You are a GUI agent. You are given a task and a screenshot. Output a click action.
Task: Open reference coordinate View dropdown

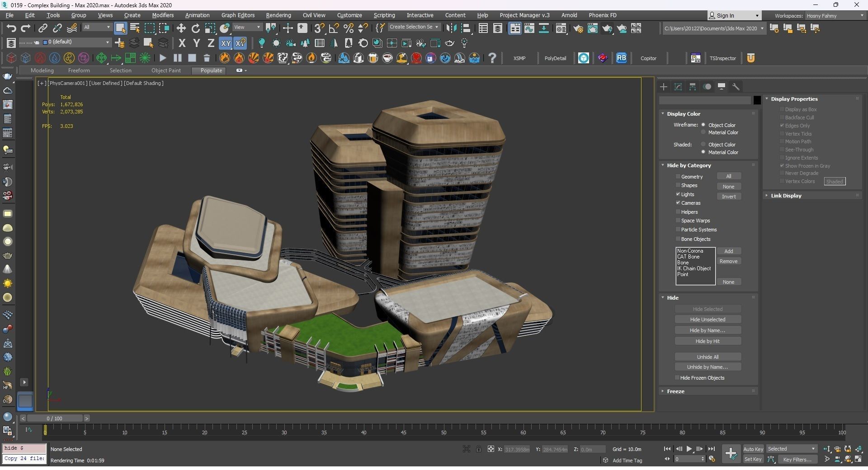(x=247, y=28)
